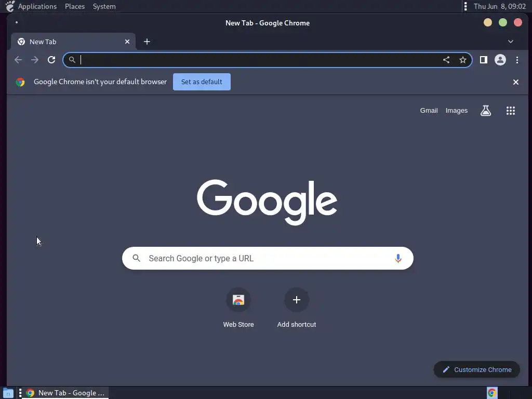Click the Google search box
This screenshot has width=532, height=399.
pyautogui.click(x=268, y=258)
